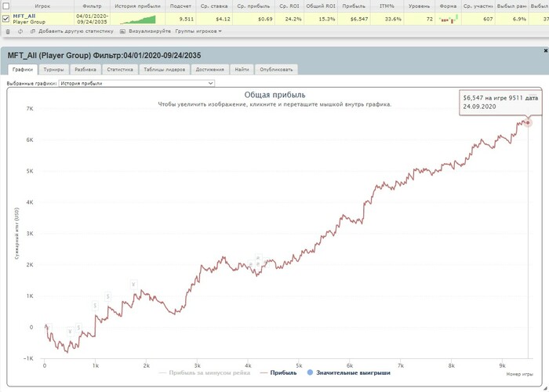This screenshot has height=392, width=549.
Task: Toggle the Прибыль legend series
Action: (278, 372)
